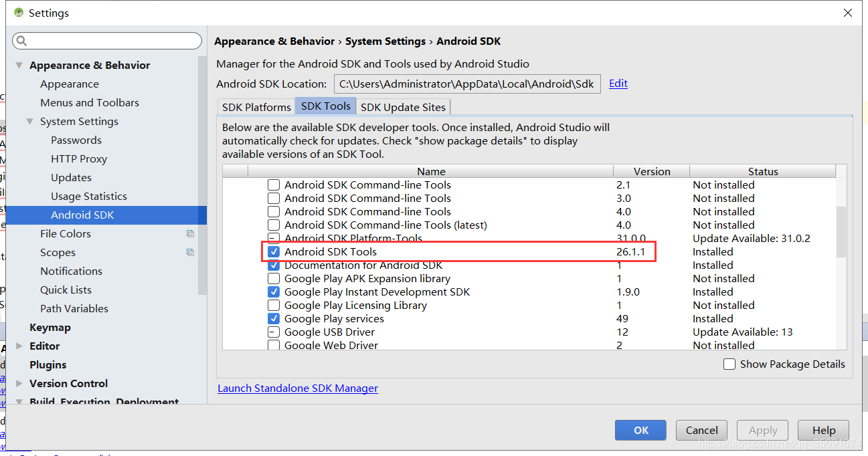Viewport: 868px width, 456px height.
Task: Check the Google Web Driver checkbox
Action: [274, 345]
